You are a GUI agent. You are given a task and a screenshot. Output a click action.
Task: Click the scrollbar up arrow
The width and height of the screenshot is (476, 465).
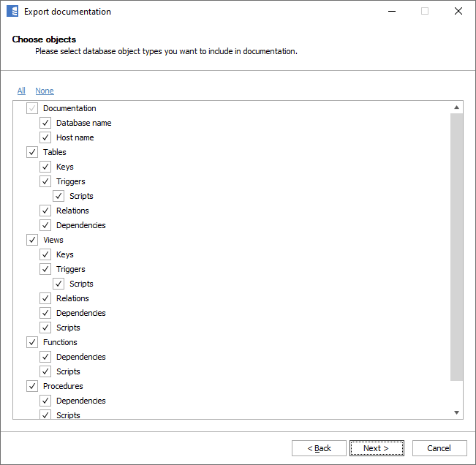pyautogui.click(x=457, y=107)
